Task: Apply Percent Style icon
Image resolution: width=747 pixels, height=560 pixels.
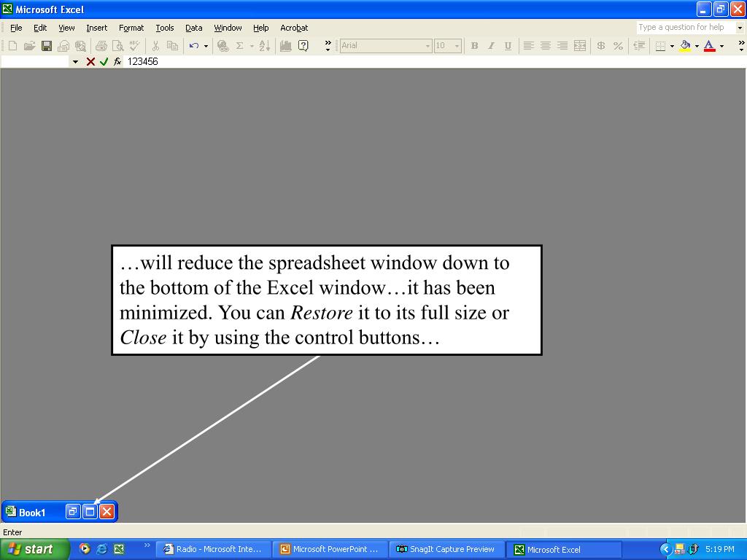Action: (x=618, y=46)
